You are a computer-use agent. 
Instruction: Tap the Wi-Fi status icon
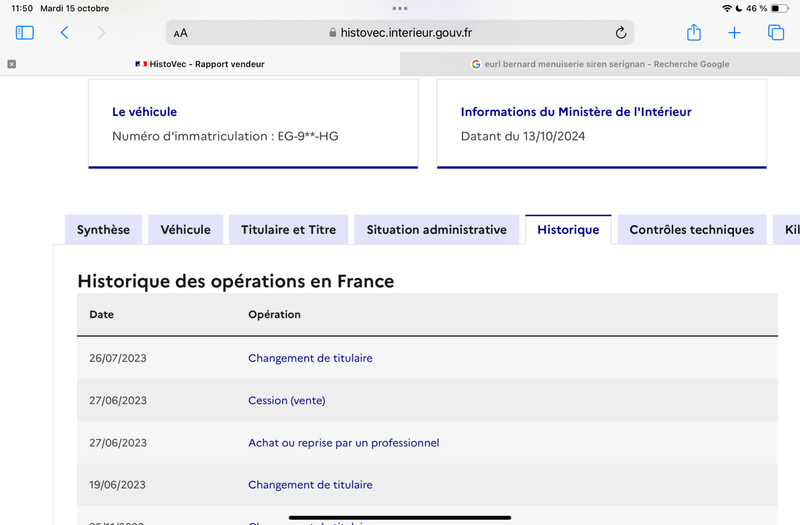727,8
